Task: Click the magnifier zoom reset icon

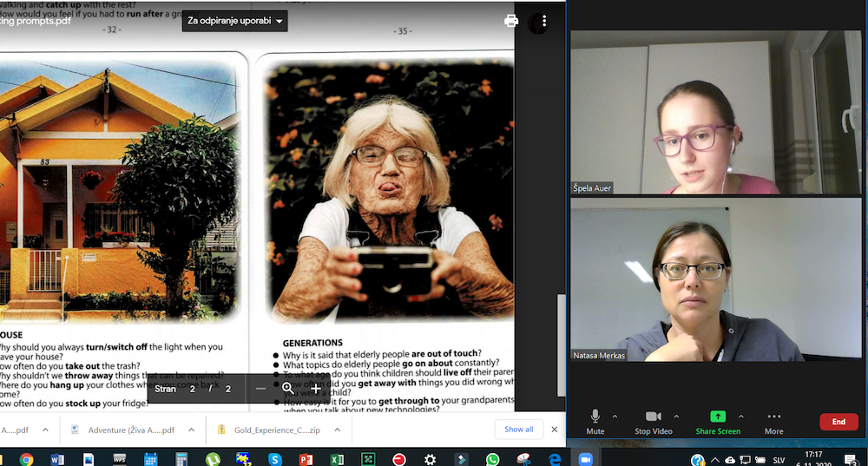Action: [x=287, y=389]
